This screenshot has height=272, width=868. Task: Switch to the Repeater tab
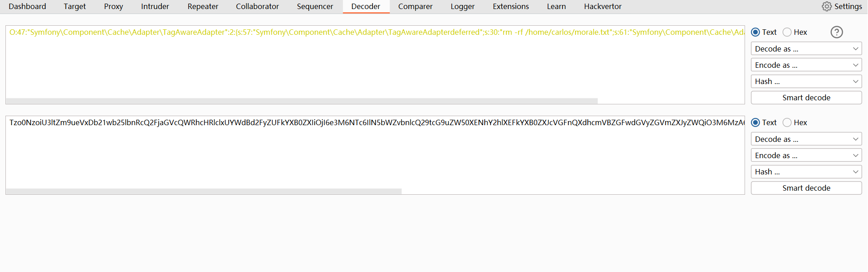(203, 6)
